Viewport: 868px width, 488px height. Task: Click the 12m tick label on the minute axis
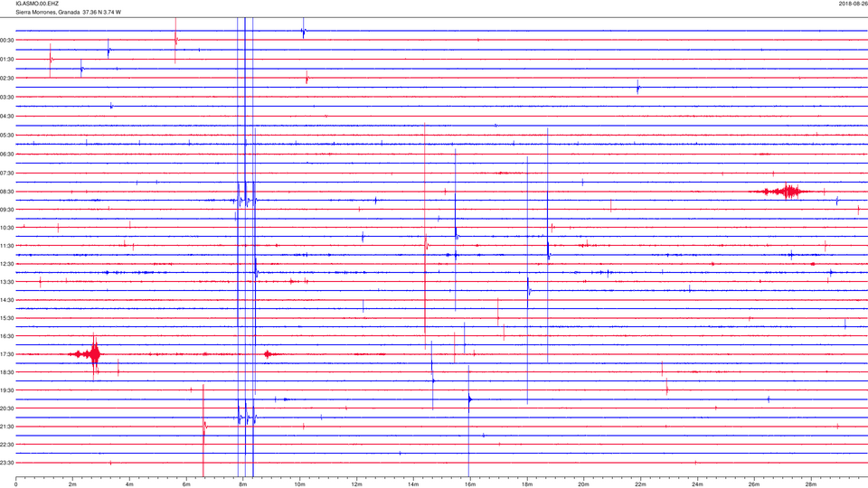click(356, 484)
